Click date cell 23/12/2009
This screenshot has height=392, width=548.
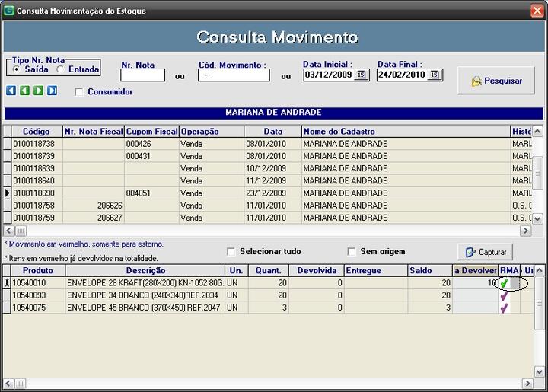pyautogui.click(x=272, y=193)
